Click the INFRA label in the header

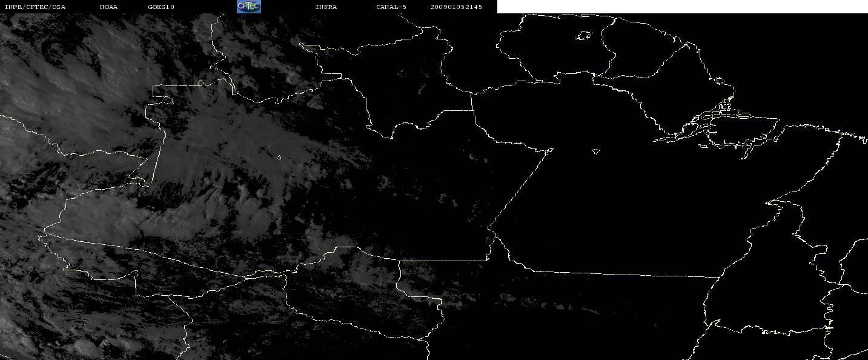[326, 7]
